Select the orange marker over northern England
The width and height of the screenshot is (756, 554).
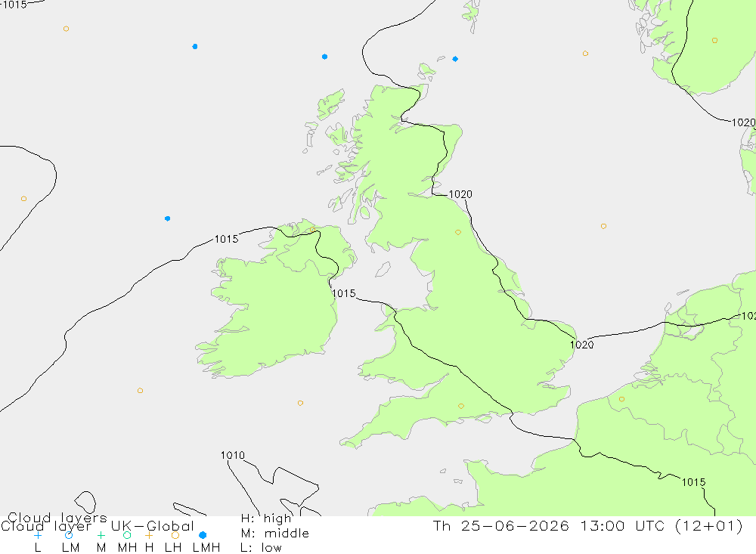tap(458, 232)
